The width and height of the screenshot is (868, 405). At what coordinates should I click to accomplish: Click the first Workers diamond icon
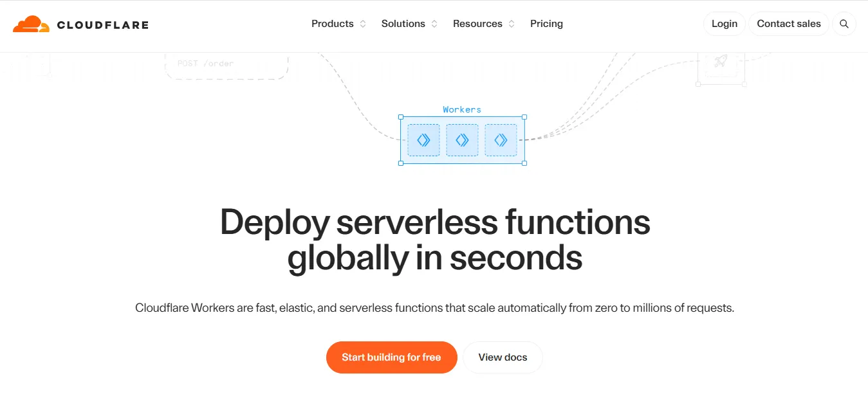pyautogui.click(x=423, y=140)
